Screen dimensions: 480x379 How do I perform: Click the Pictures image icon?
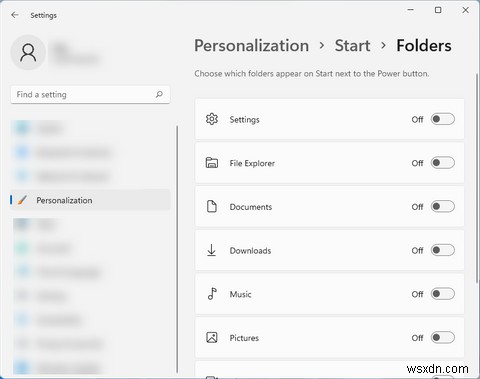212,337
